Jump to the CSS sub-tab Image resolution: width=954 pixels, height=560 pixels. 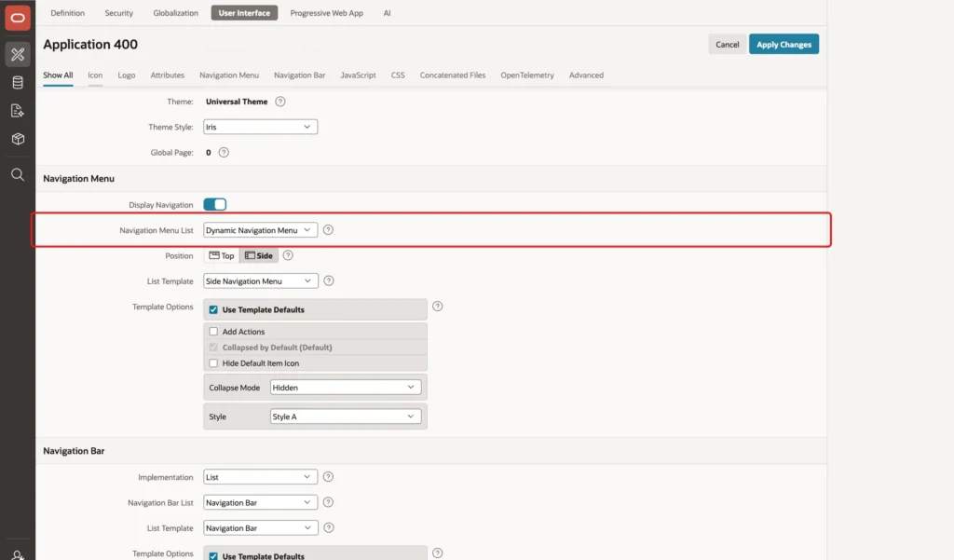398,75
